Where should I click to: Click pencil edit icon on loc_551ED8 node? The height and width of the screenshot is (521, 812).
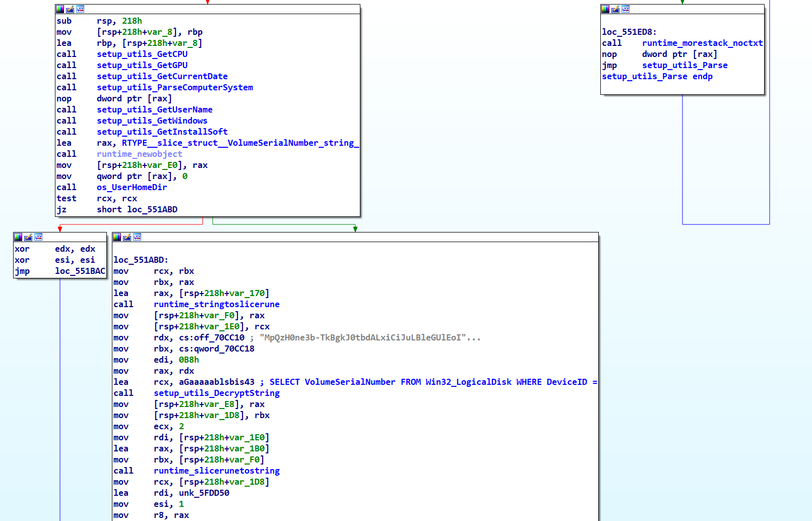(615, 9)
